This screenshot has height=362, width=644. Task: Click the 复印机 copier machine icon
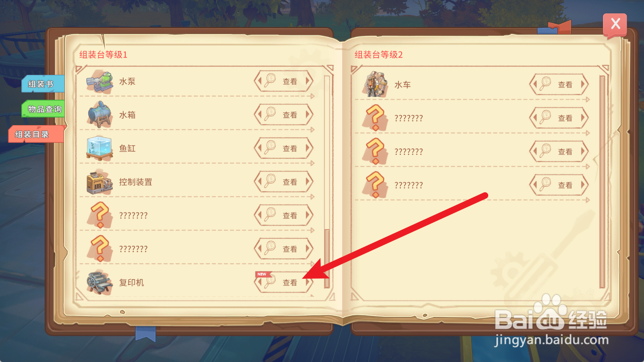click(99, 282)
